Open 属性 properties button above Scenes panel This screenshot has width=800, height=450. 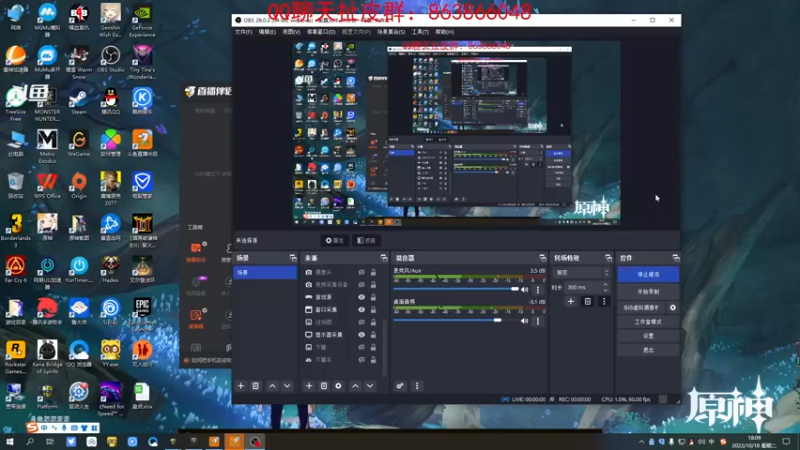335,240
